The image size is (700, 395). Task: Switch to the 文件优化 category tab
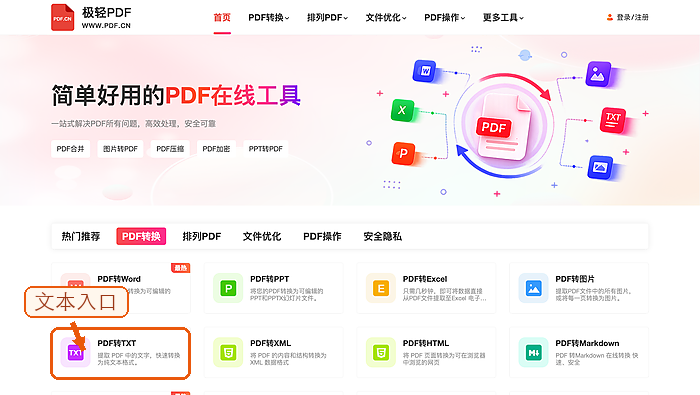(x=262, y=236)
